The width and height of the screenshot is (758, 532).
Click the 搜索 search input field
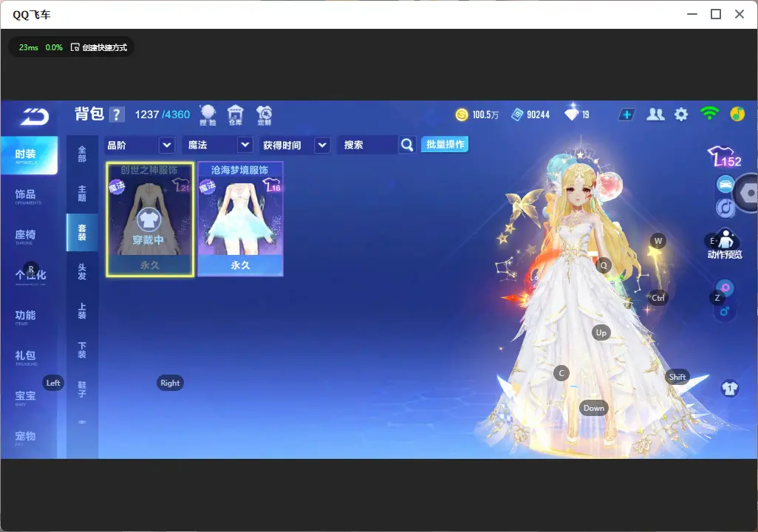pyautogui.click(x=369, y=145)
